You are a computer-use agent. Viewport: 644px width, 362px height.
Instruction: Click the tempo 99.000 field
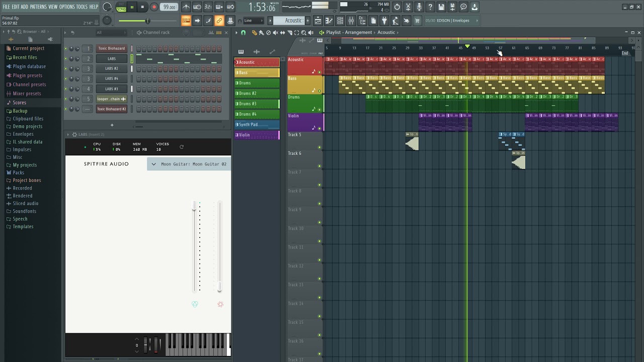tap(170, 7)
